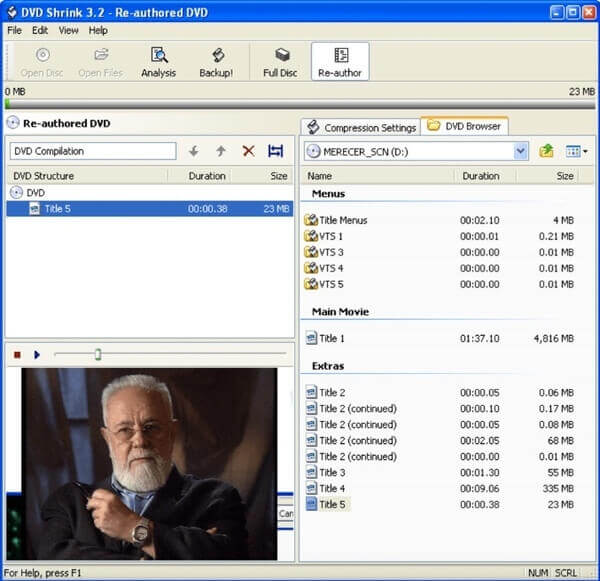
Task: Click the 00:09.06 duration value
Action: point(480,489)
